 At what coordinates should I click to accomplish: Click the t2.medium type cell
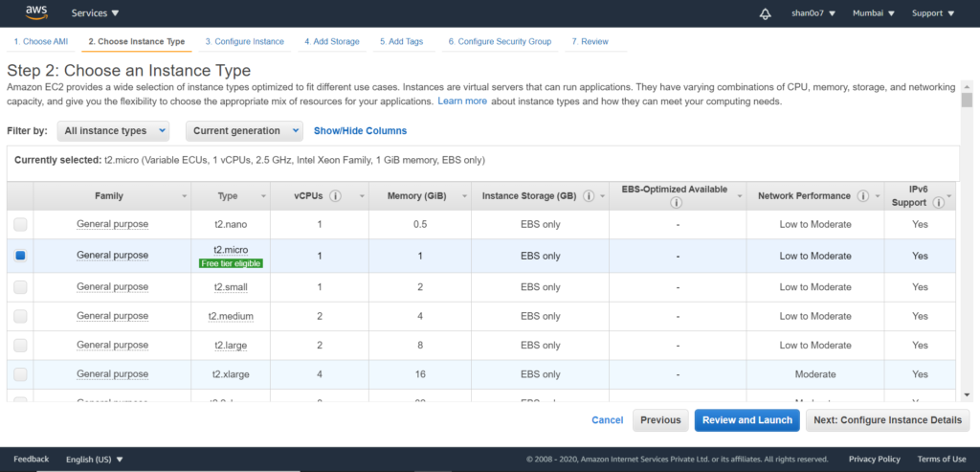click(x=231, y=316)
